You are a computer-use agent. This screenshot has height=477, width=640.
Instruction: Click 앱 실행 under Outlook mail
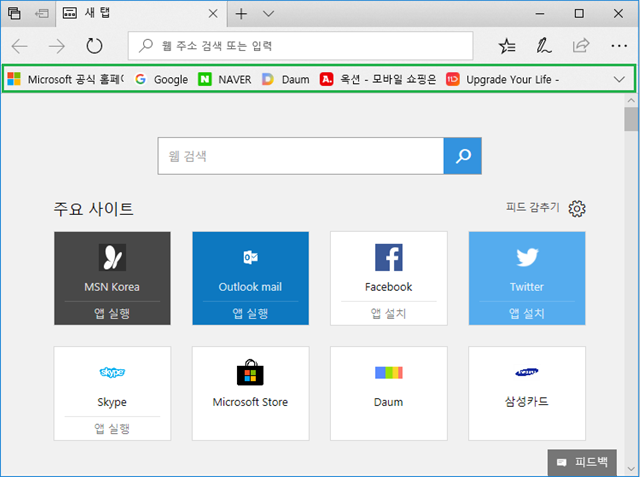[251, 313]
